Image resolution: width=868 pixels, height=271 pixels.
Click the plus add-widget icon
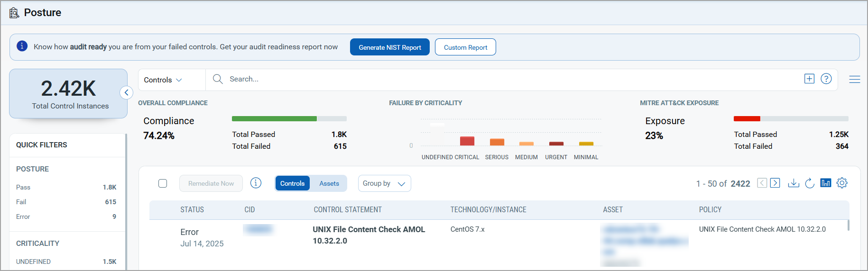(x=809, y=79)
